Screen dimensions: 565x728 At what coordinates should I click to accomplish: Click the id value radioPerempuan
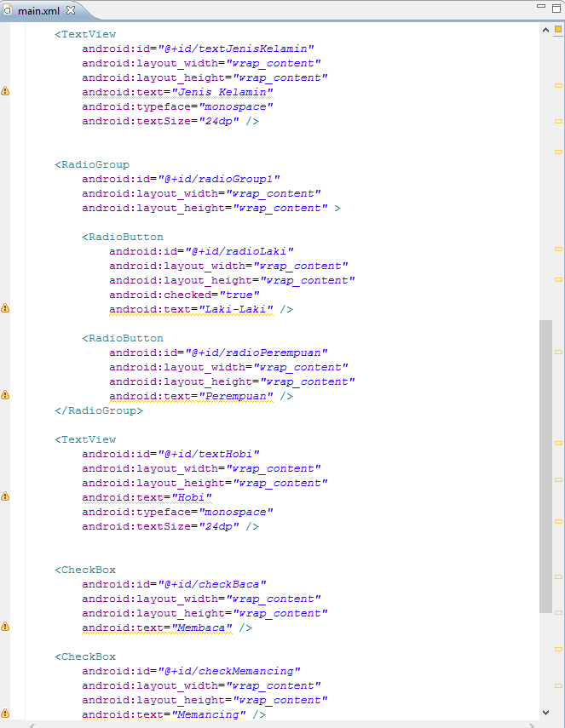[257, 353]
